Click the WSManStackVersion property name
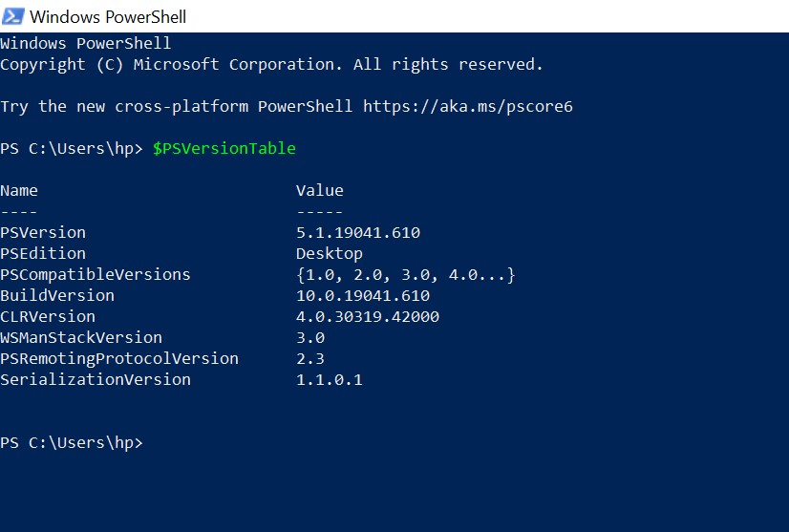Viewport: 789px width, 532px height. click(81, 338)
